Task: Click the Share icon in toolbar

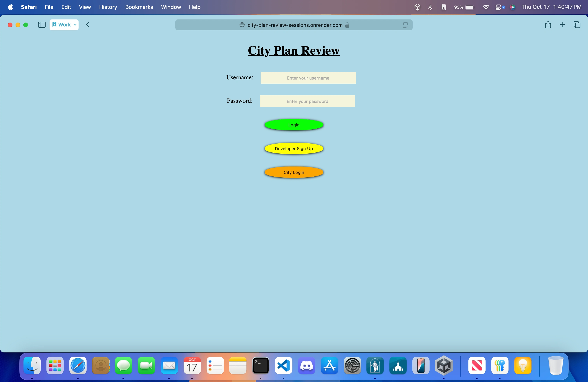Action: [548, 25]
